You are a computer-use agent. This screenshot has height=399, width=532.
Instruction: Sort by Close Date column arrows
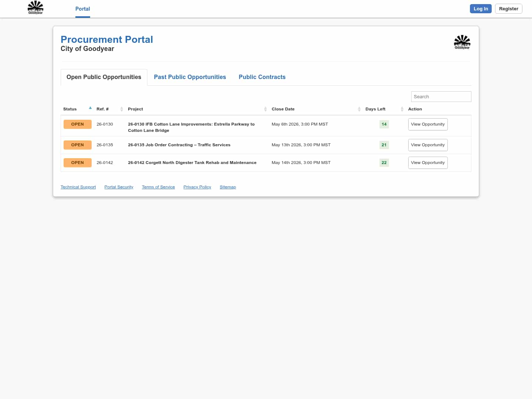tap(359, 109)
